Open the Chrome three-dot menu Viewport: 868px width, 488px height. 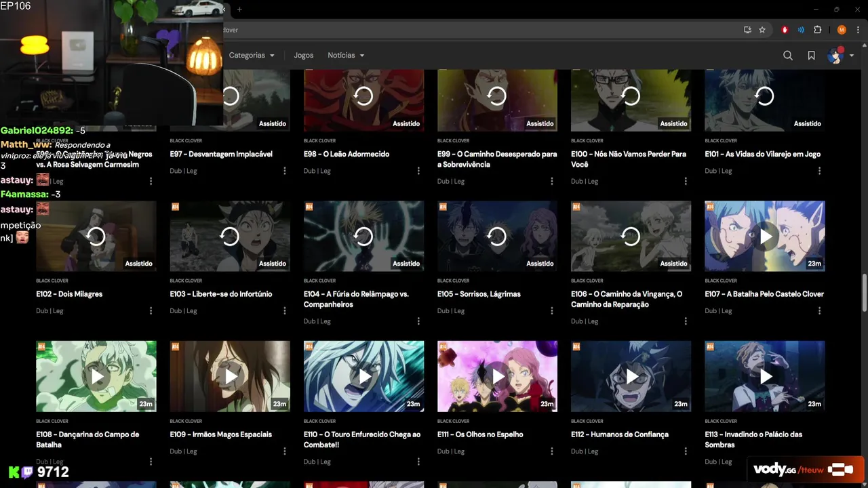858,30
